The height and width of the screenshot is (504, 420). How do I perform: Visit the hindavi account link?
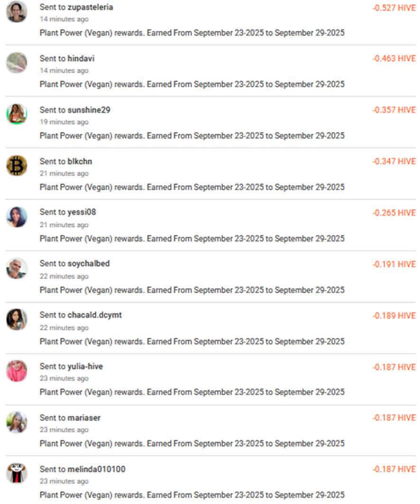(x=81, y=59)
